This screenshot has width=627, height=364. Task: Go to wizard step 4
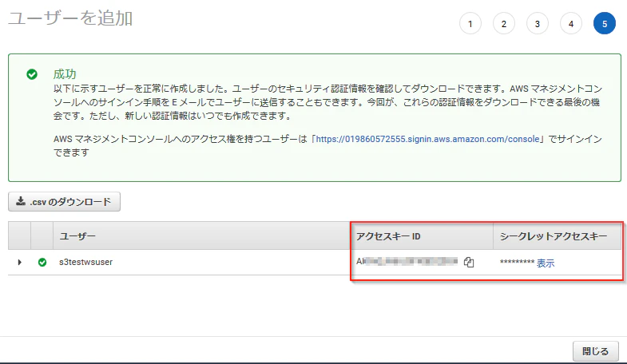point(571,24)
